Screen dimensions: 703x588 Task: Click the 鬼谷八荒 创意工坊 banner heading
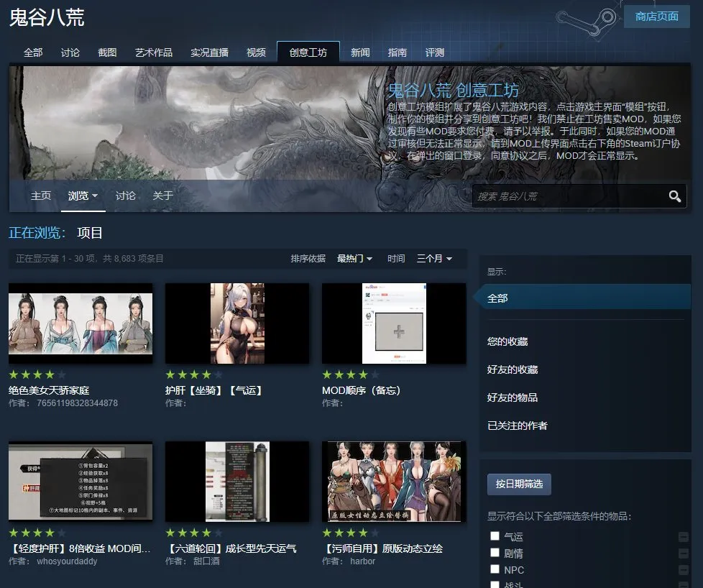coord(454,90)
